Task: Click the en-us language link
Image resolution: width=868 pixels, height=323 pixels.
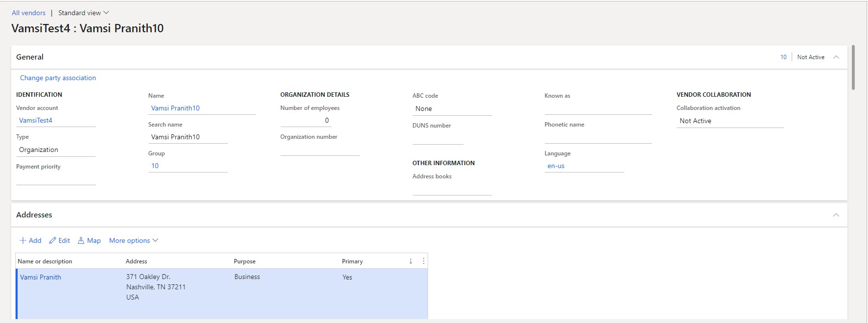Action: pyautogui.click(x=556, y=166)
